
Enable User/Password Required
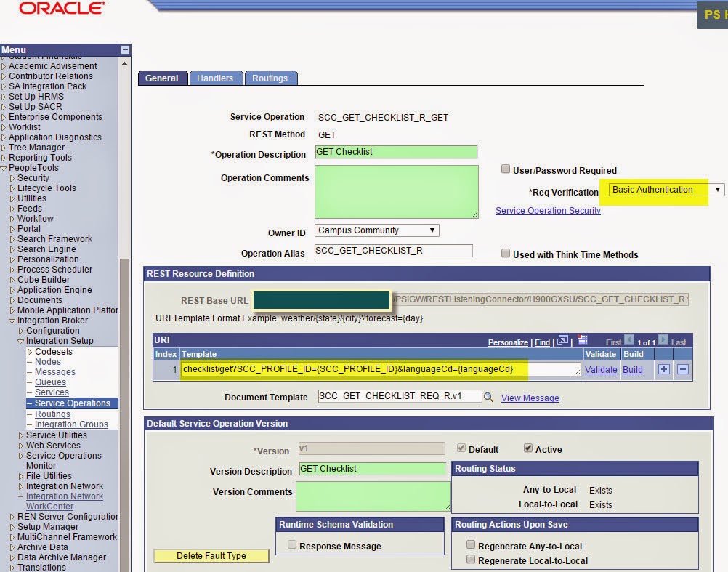click(x=506, y=169)
